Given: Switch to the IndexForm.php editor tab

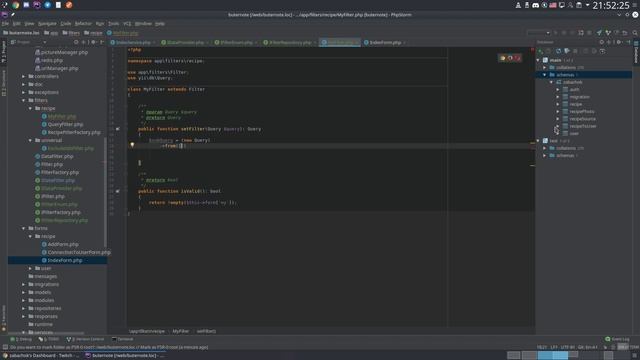Looking at the screenshot, I should 384,42.
